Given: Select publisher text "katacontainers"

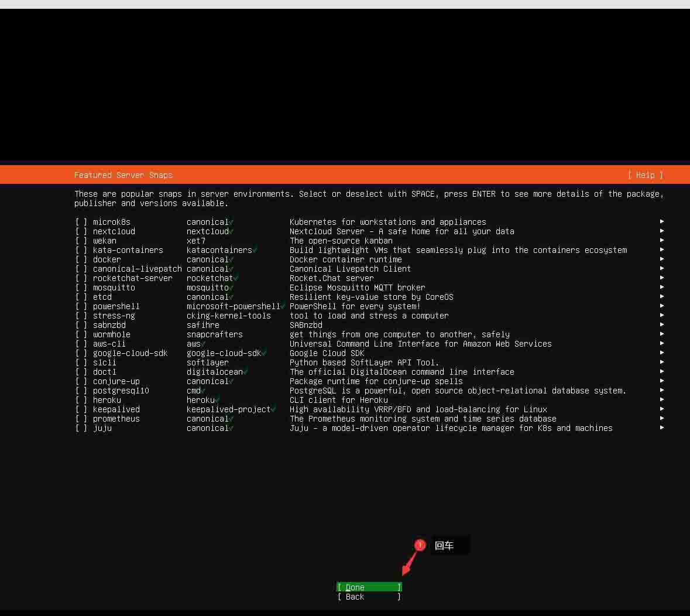Looking at the screenshot, I should (219, 250).
